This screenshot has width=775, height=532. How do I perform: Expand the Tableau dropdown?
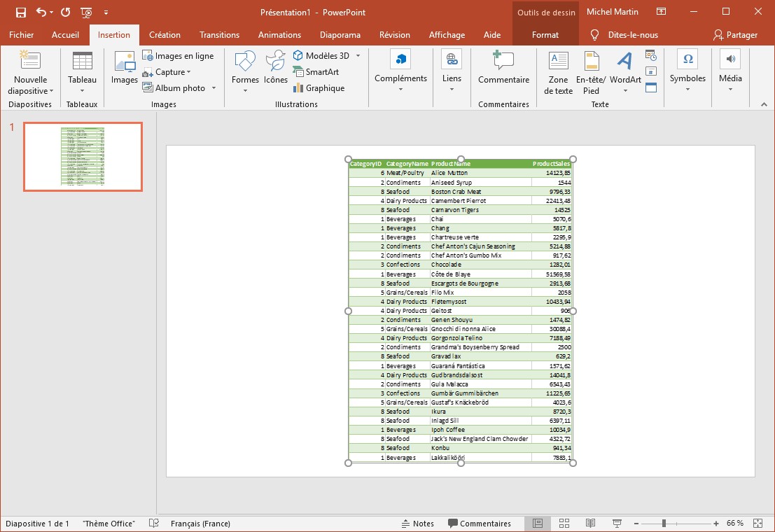(82, 90)
